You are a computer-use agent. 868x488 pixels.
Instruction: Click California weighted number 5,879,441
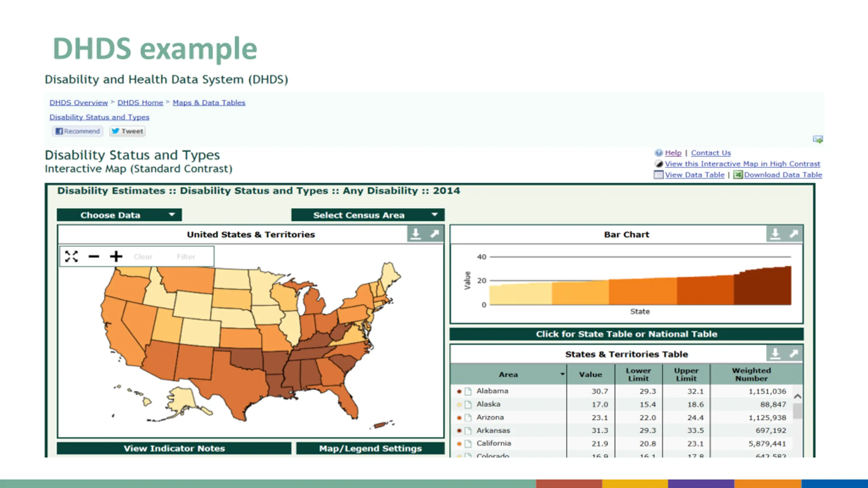[x=767, y=444]
